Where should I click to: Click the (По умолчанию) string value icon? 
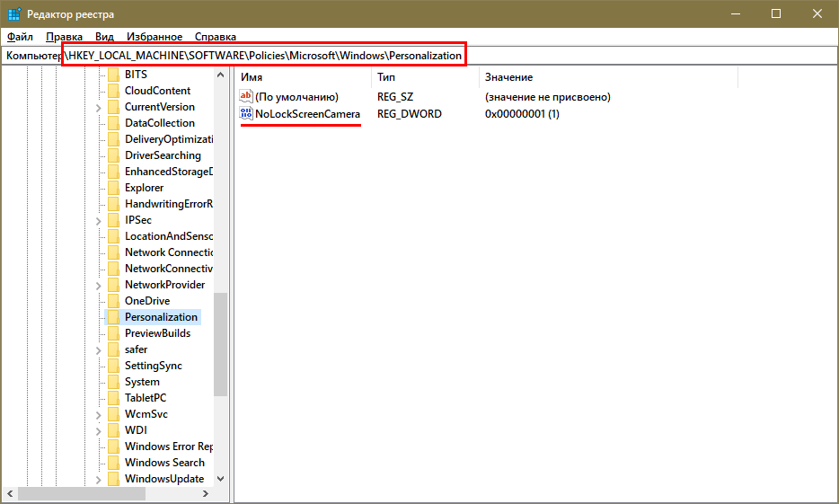247,96
